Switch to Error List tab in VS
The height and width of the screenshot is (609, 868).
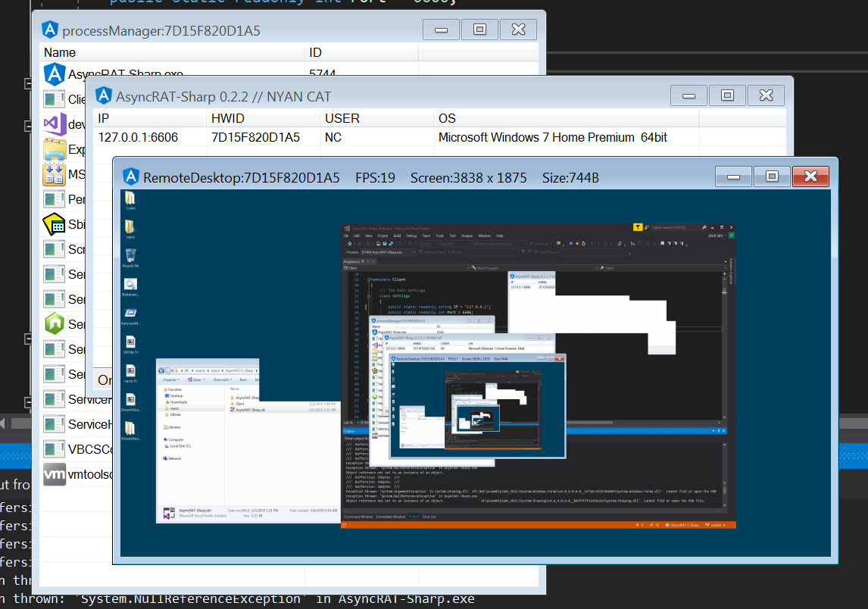[x=429, y=517]
